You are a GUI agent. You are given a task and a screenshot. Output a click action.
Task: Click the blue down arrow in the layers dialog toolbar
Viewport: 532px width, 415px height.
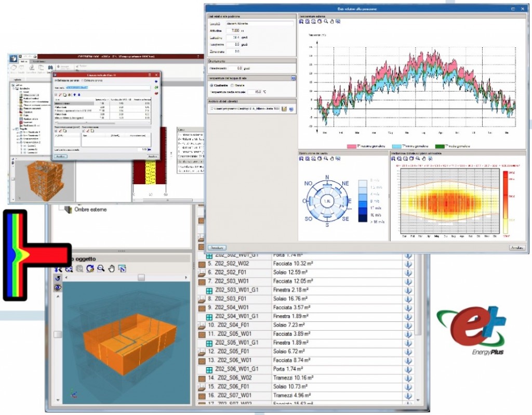[x=78, y=95]
